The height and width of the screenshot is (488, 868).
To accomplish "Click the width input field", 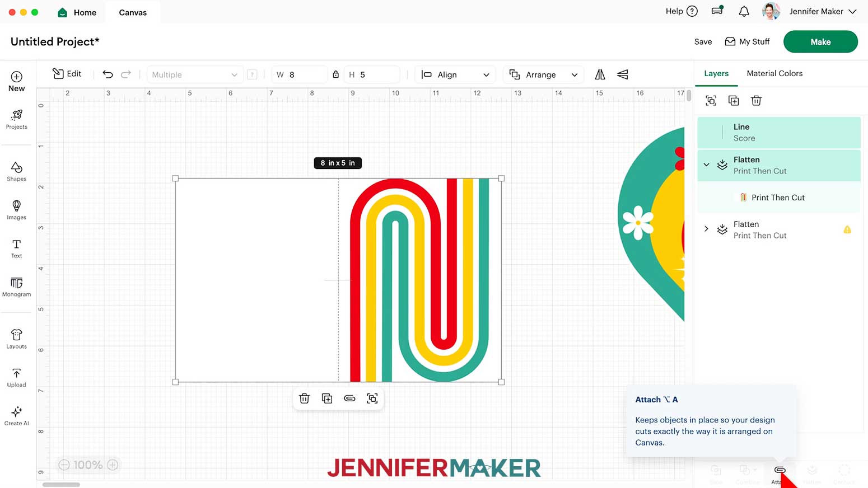I will [300, 74].
